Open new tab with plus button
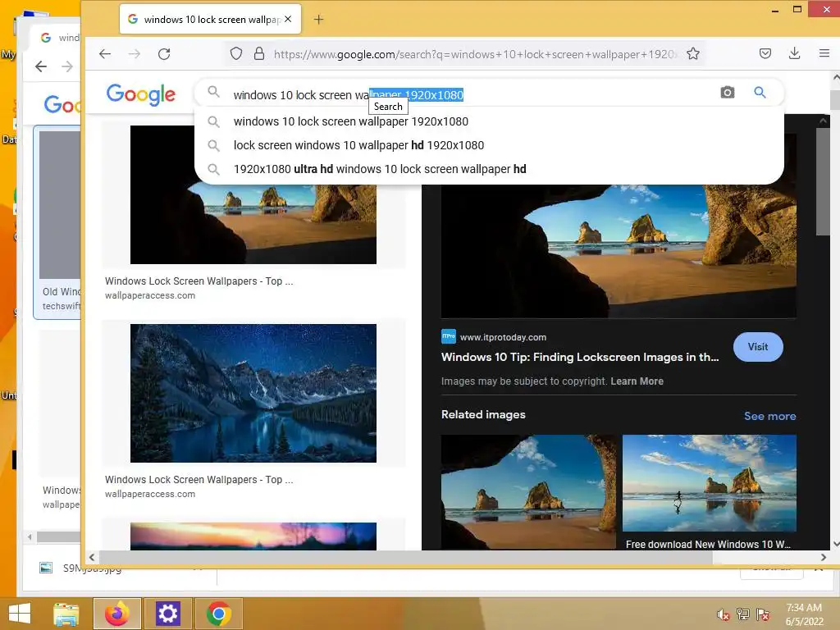 coord(319,20)
